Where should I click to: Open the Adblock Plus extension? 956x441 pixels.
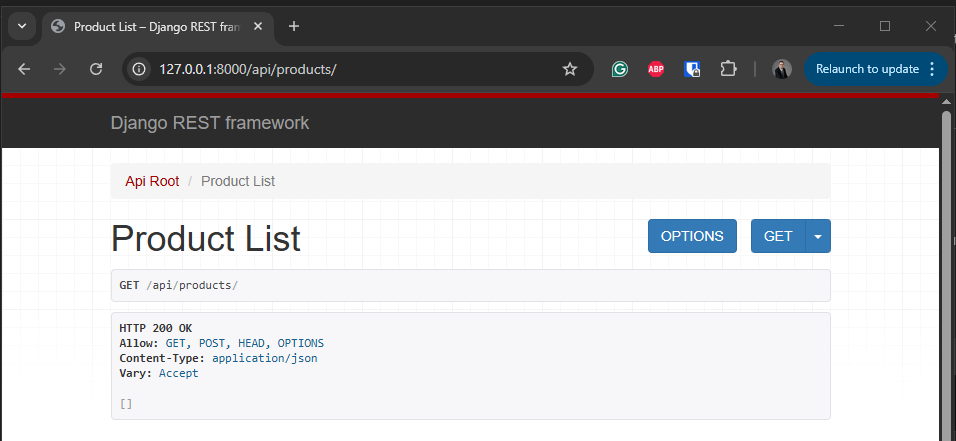click(x=655, y=70)
